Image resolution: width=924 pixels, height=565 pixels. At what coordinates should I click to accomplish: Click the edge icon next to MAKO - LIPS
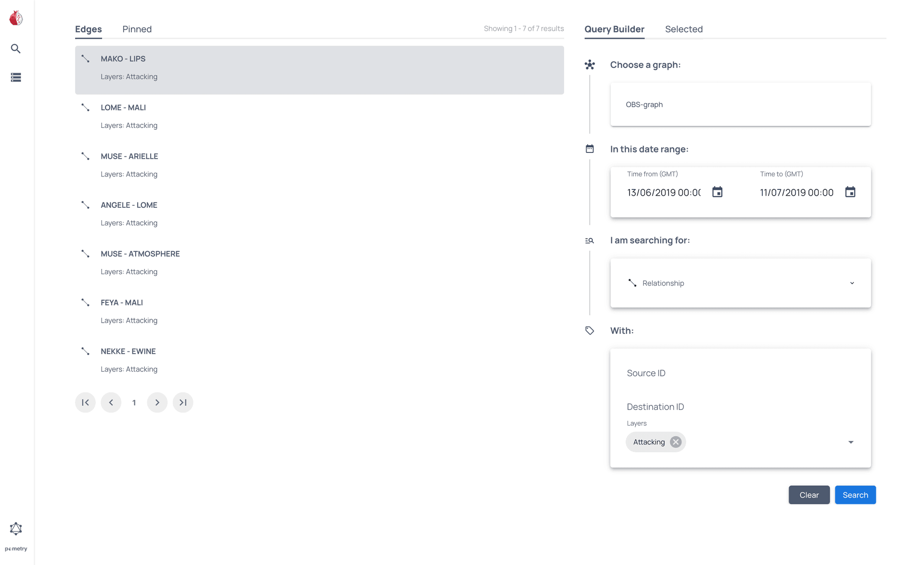(x=86, y=59)
